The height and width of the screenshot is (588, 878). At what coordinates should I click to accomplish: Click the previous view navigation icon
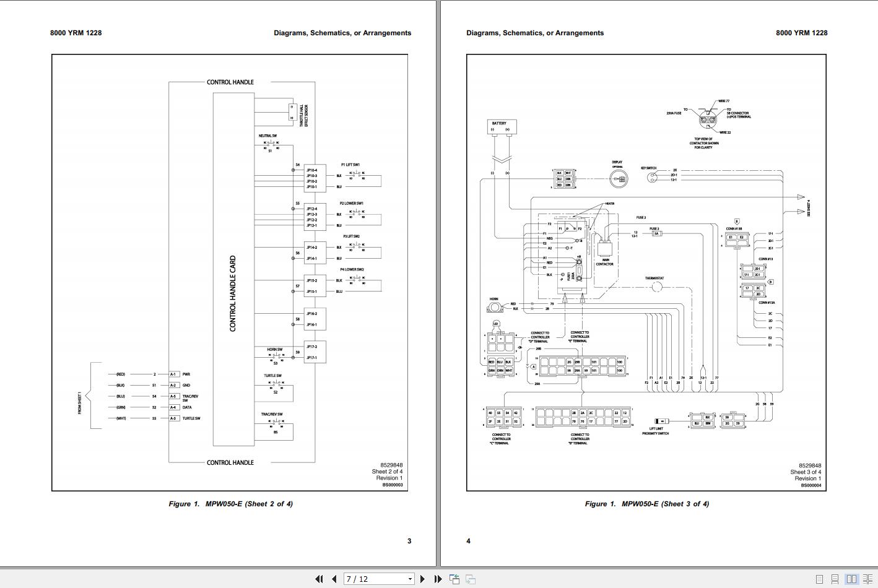coord(455,579)
